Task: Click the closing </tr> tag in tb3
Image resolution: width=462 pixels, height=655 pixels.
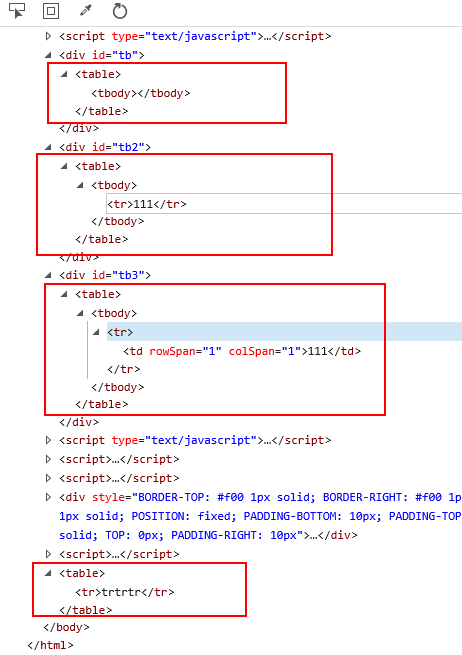Action: pos(124,369)
